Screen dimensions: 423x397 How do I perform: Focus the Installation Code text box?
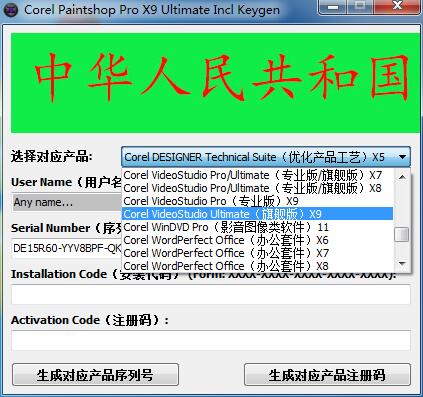(211, 294)
